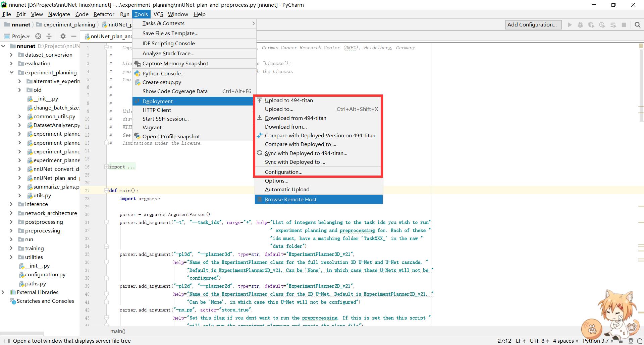Open the VCS menu
Viewport: 644px width, 345px height.
[x=158, y=14]
